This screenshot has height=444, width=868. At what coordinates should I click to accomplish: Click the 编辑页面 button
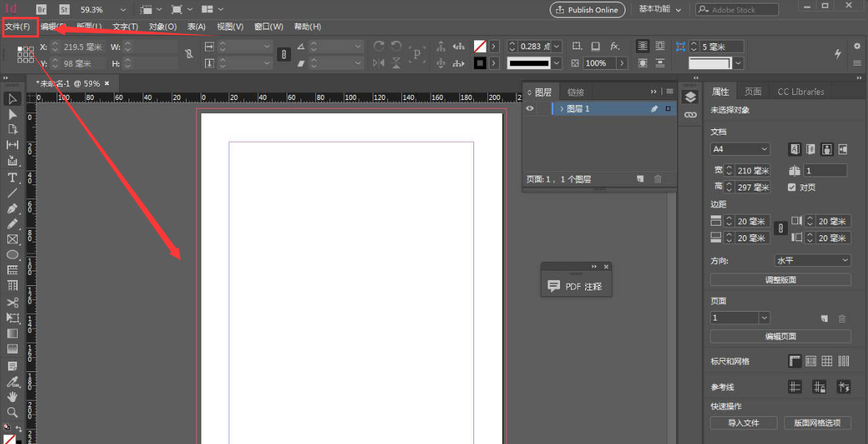781,336
